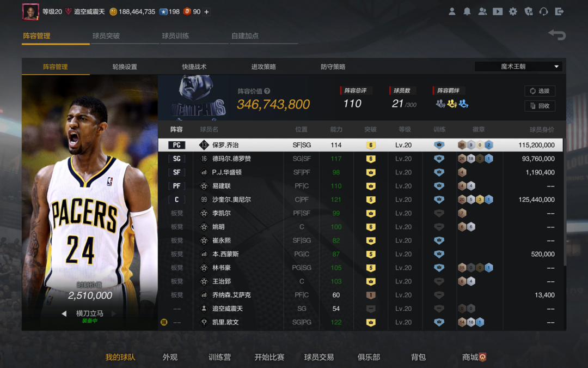Click left arrow beside 横刀立马
This screenshot has height=368, width=588.
pyautogui.click(x=64, y=313)
